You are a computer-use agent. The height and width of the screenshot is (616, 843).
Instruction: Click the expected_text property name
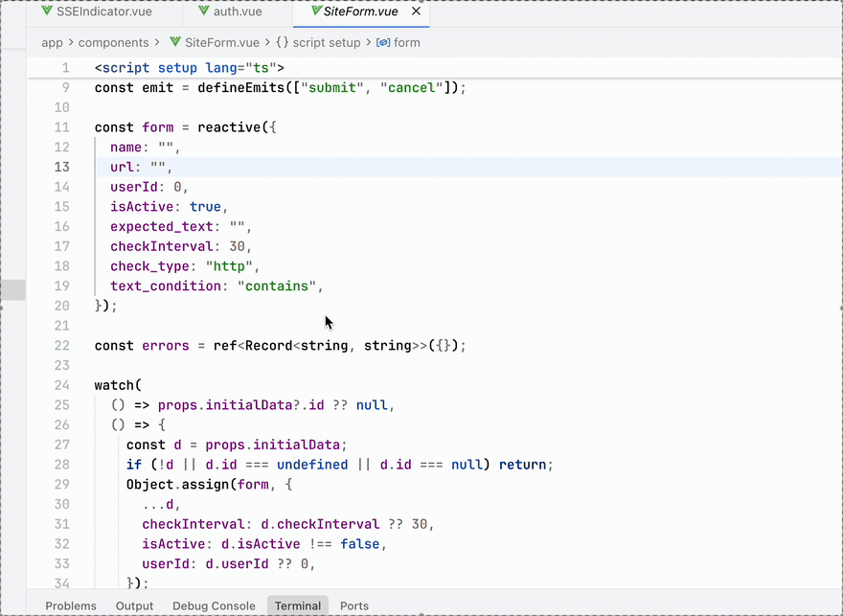(162, 227)
